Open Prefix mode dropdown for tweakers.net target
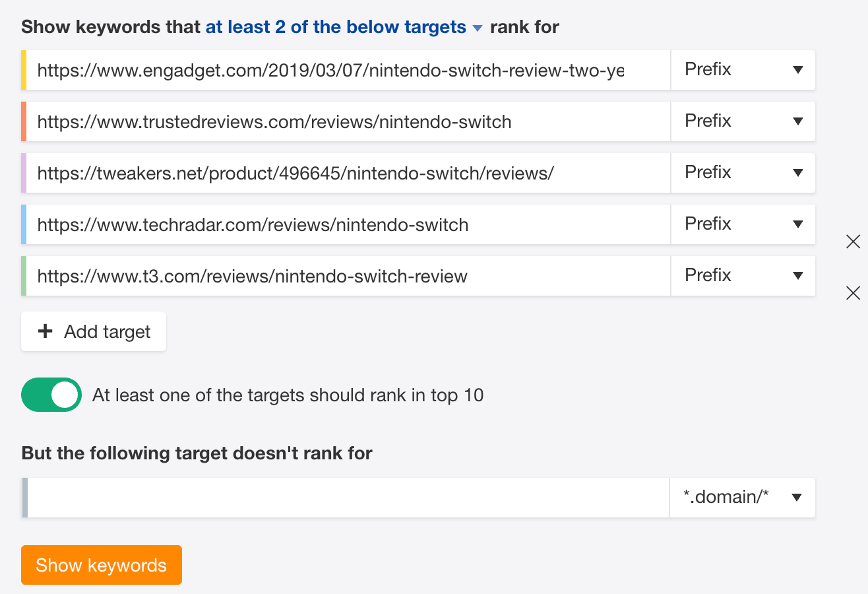 tap(743, 172)
